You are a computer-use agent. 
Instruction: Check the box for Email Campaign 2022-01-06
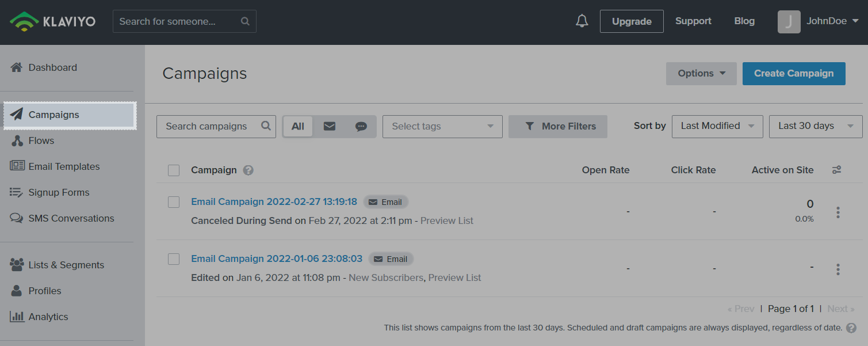[174, 259]
